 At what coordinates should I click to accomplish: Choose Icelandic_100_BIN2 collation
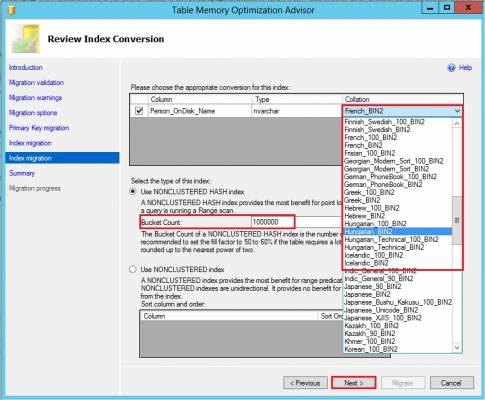(374, 255)
